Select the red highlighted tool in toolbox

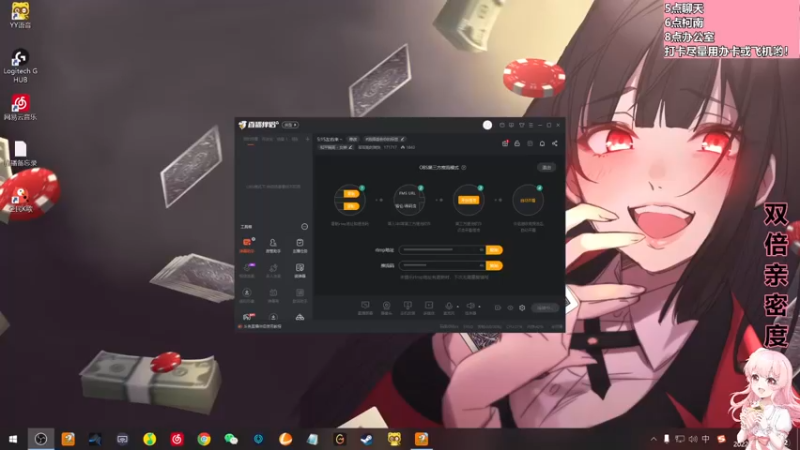coord(247,245)
